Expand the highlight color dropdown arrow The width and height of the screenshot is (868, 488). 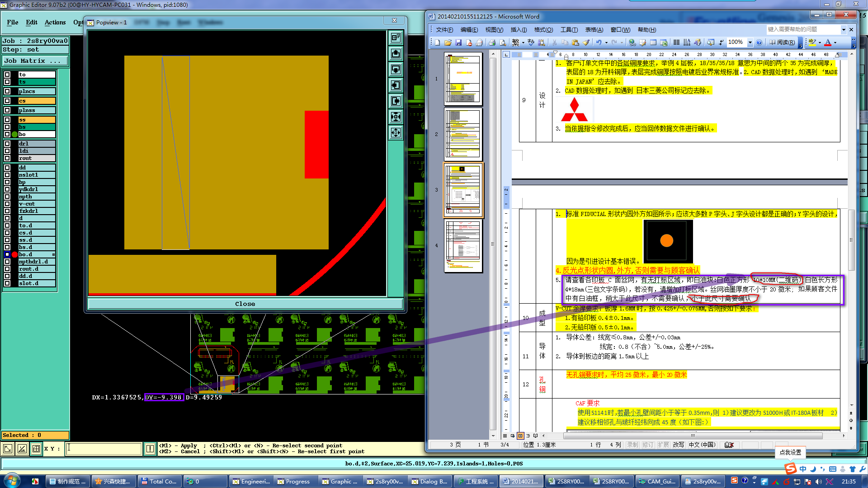[820, 42]
